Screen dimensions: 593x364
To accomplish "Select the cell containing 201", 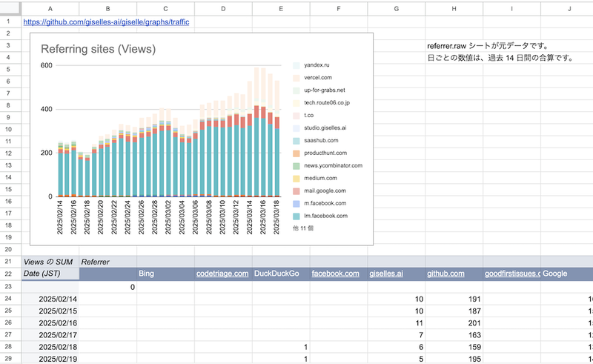I will click(x=454, y=323).
